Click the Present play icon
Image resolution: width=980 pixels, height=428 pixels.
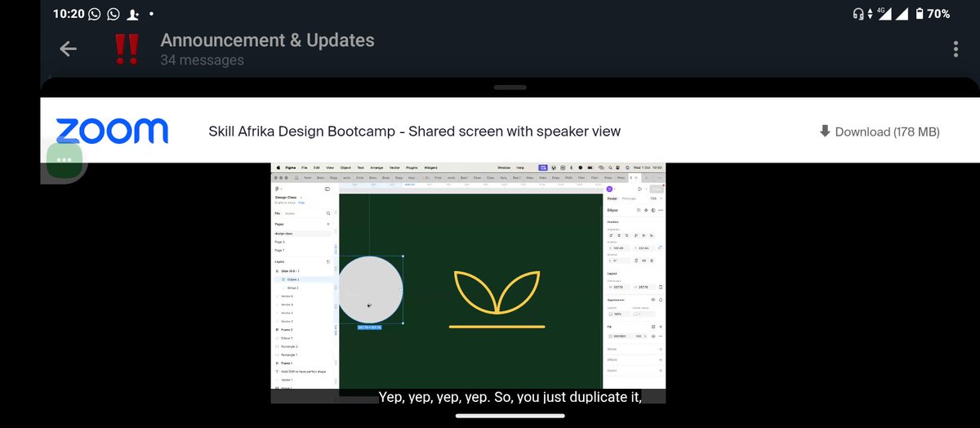pyautogui.click(x=639, y=189)
